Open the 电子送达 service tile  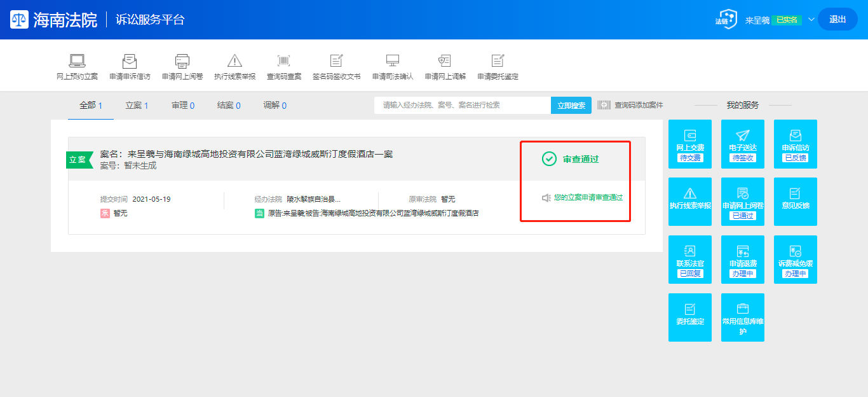point(743,144)
